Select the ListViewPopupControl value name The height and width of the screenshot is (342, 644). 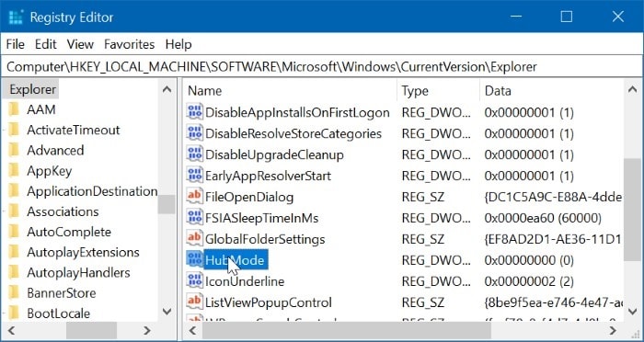(269, 302)
